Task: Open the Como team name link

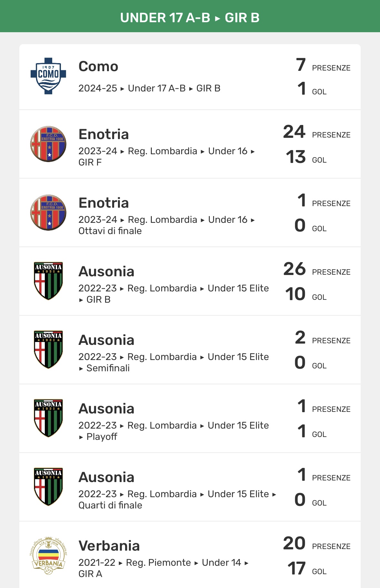Action: tap(98, 67)
